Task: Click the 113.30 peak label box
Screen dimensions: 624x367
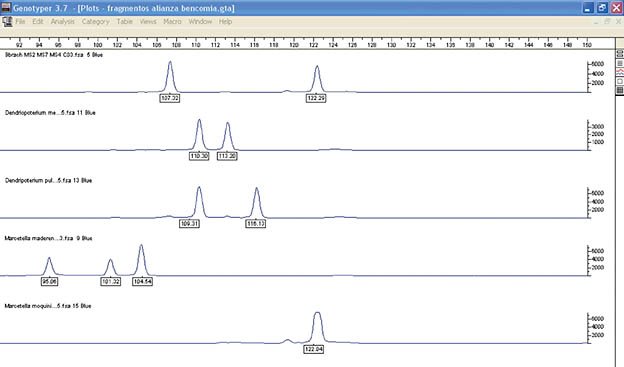Action: tap(227, 156)
